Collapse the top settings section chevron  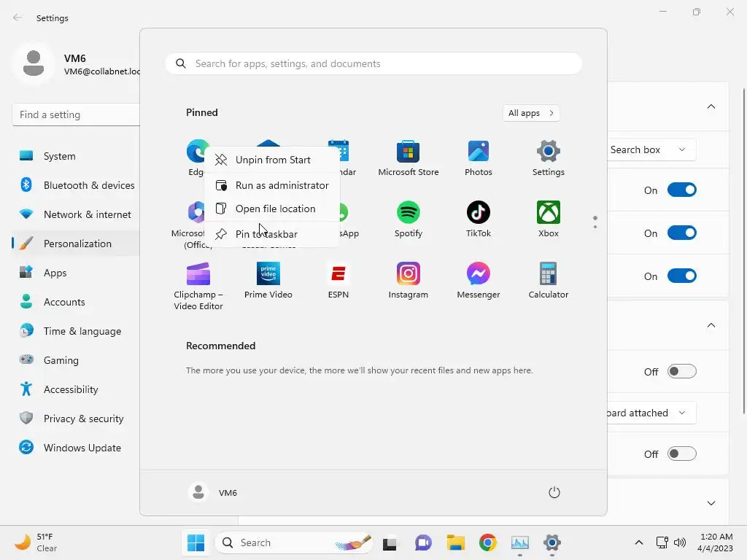(x=711, y=106)
